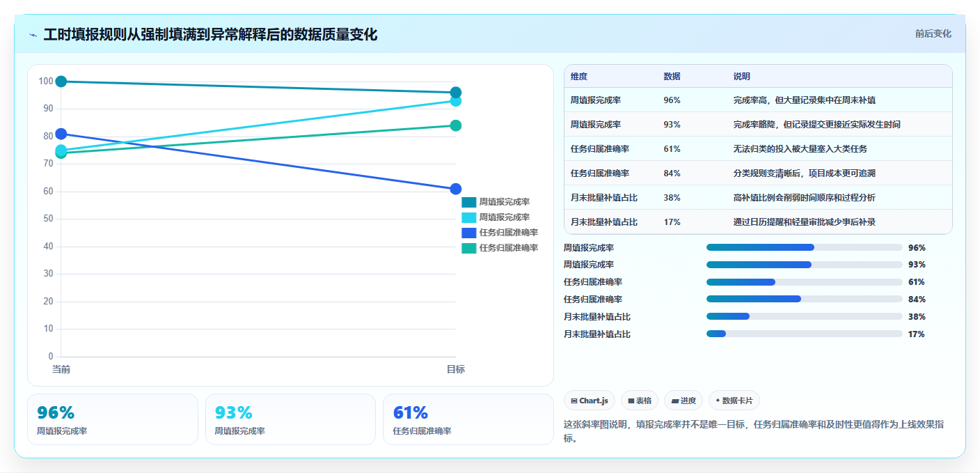Click the 前后变化 badge in the header

(933, 33)
